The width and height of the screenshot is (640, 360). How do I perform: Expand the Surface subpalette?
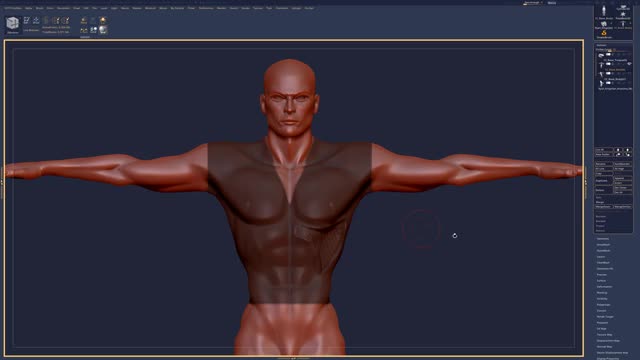[601, 281]
